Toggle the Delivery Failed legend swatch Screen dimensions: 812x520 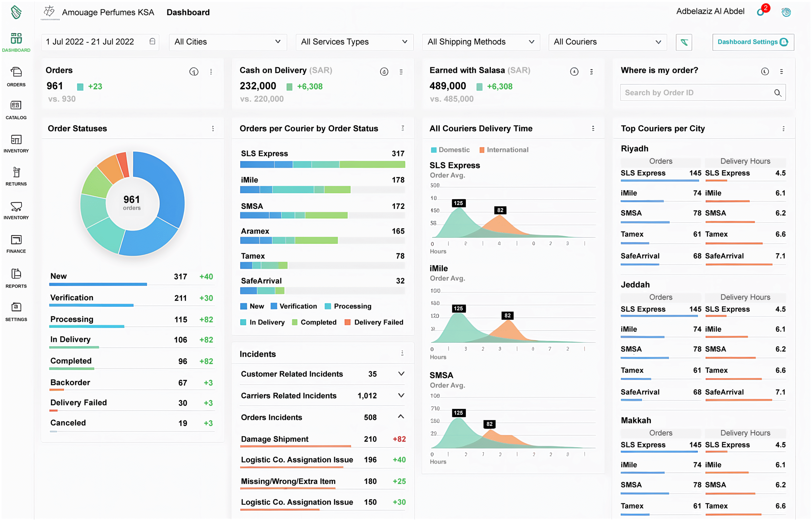pyautogui.click(x=347, y=322)
